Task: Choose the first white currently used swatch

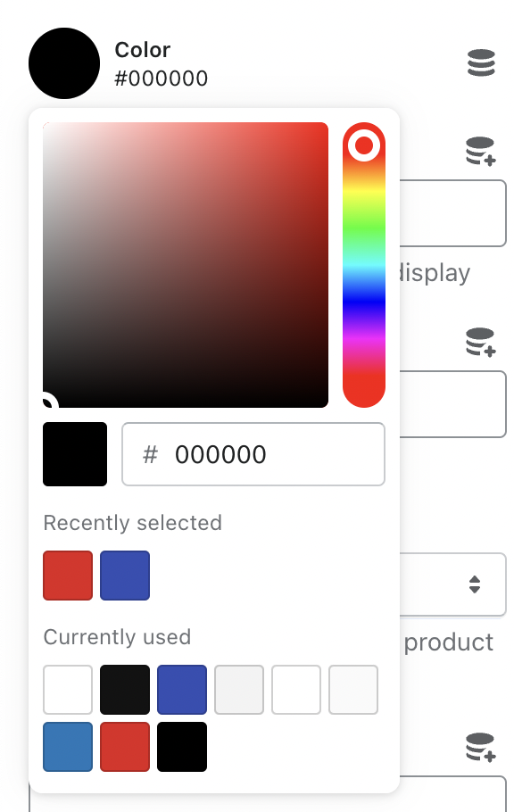Action: click(68, 690)
